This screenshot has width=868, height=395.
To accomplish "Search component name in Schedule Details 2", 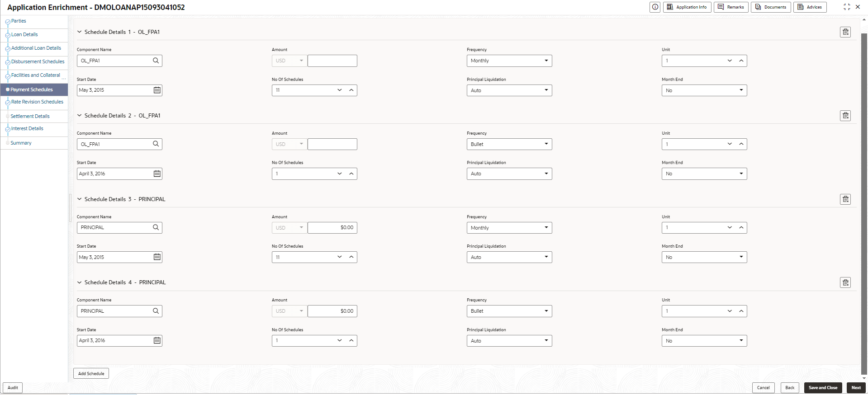I will coord(156,144).
